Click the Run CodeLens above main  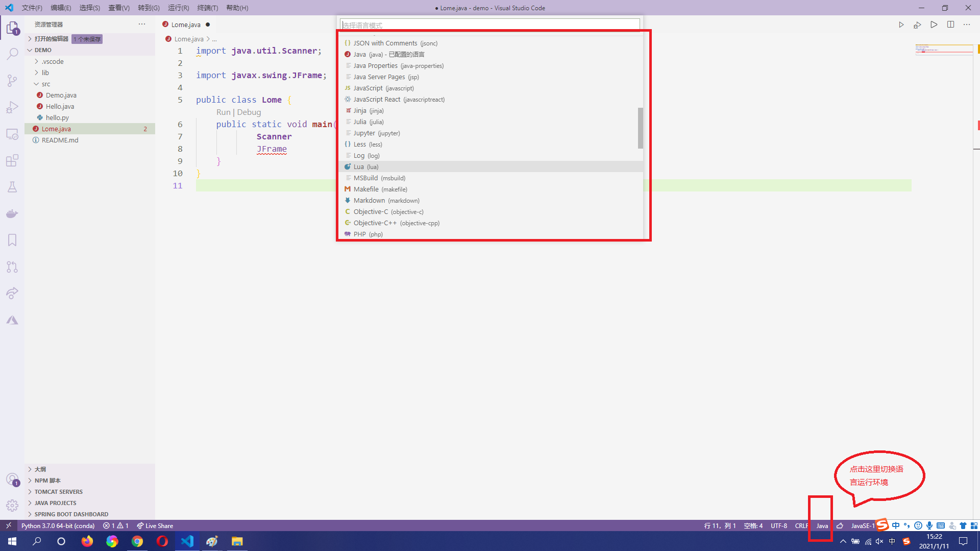(x=223, y=112)
